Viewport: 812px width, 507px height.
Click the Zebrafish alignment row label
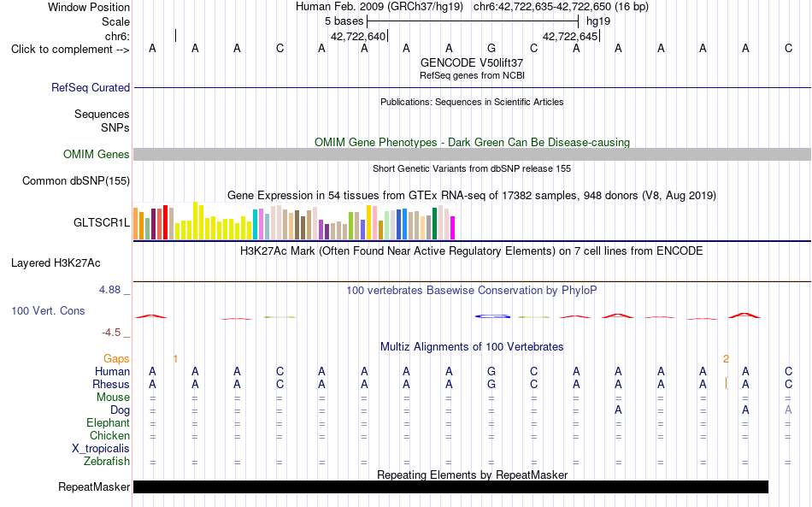[x=106, y=461]
